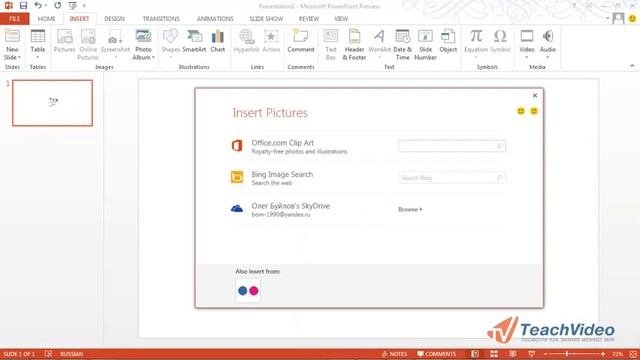Switch to the REVIEW tab
This screenshot has height=360, width=640.
pos(309,19)
